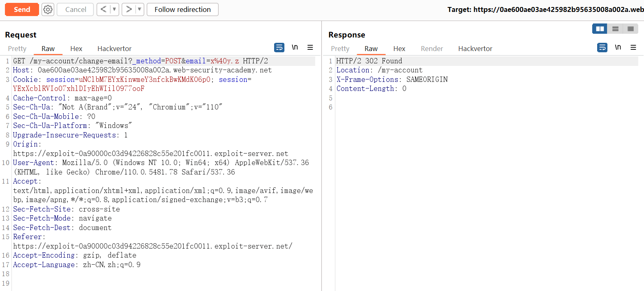Expand the forward history dropdown arrow
Screen dimensions: 644x291
coord(139,9)
